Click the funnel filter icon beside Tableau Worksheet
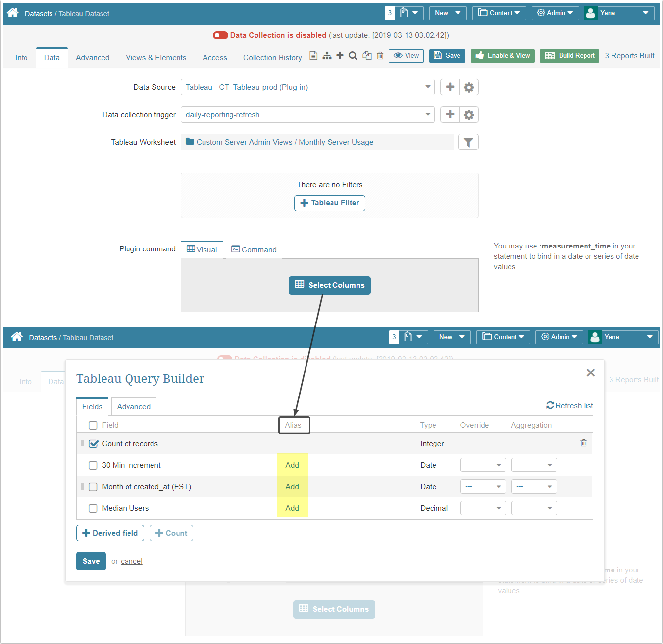The image size is (663, 644). click(x=468, y=142)
